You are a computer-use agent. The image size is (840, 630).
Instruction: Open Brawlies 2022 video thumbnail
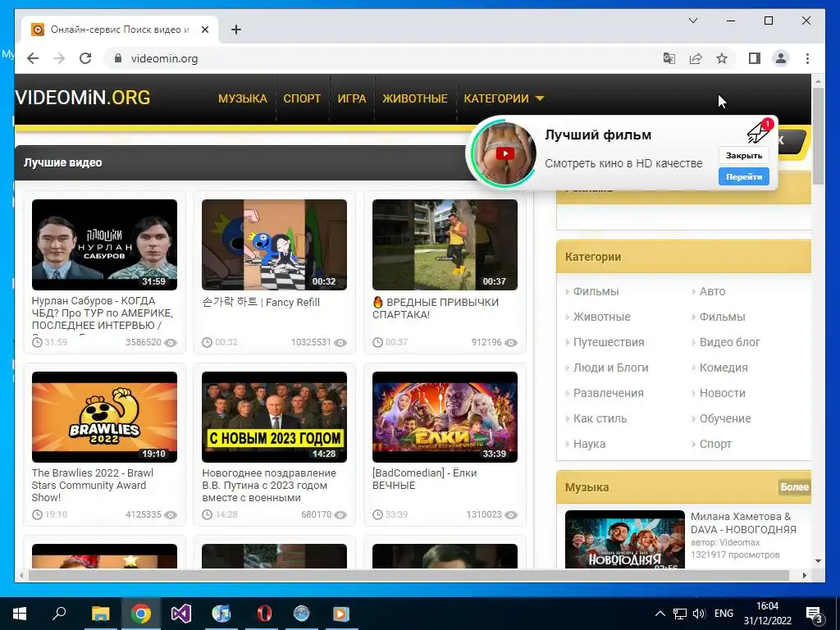(x=104, y=417)
